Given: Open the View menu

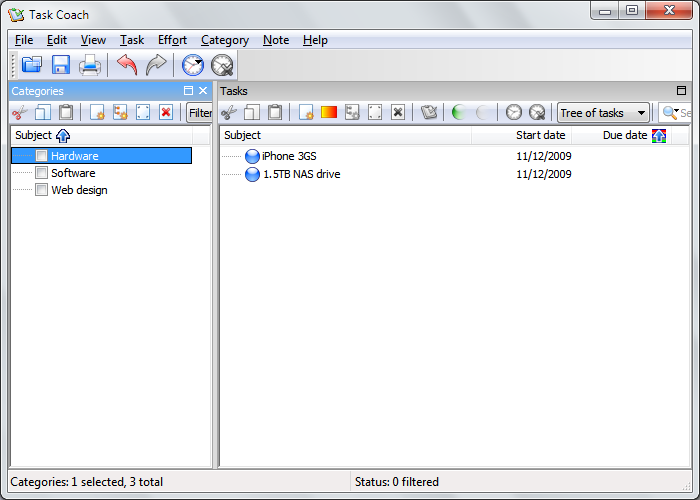Looking at the screenshot, I should (93, 40).
